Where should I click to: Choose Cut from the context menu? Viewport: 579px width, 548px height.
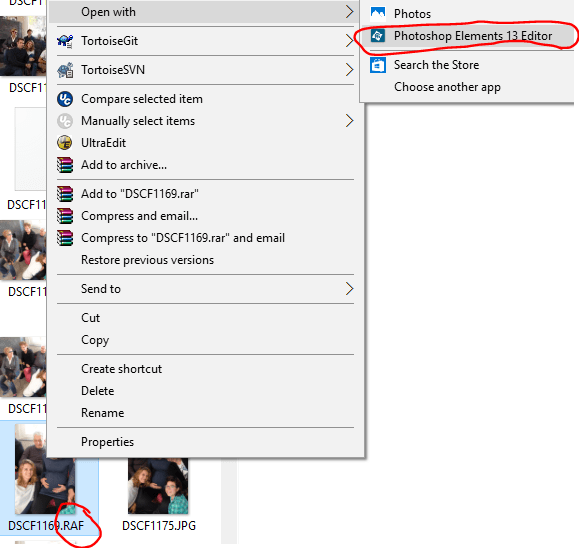(205, 318)
